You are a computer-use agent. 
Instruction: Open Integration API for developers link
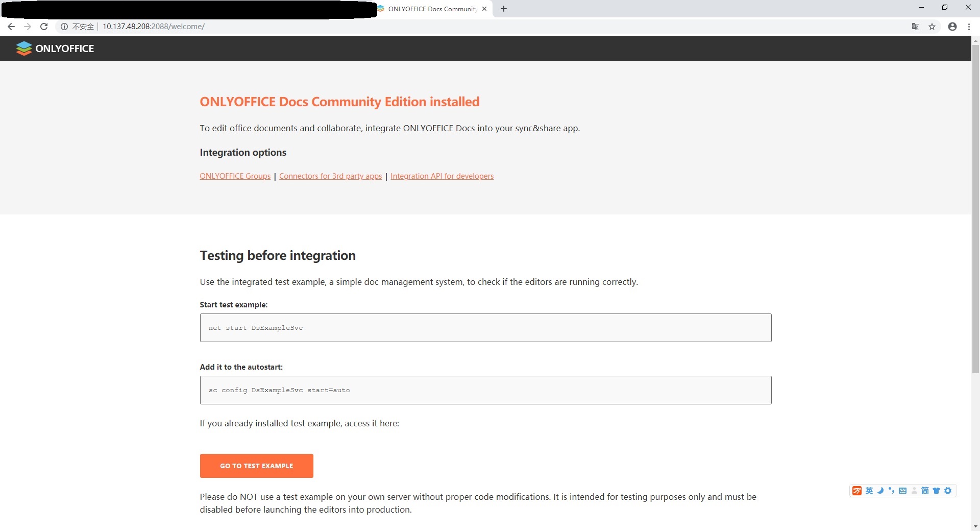(x=442, y=176)
